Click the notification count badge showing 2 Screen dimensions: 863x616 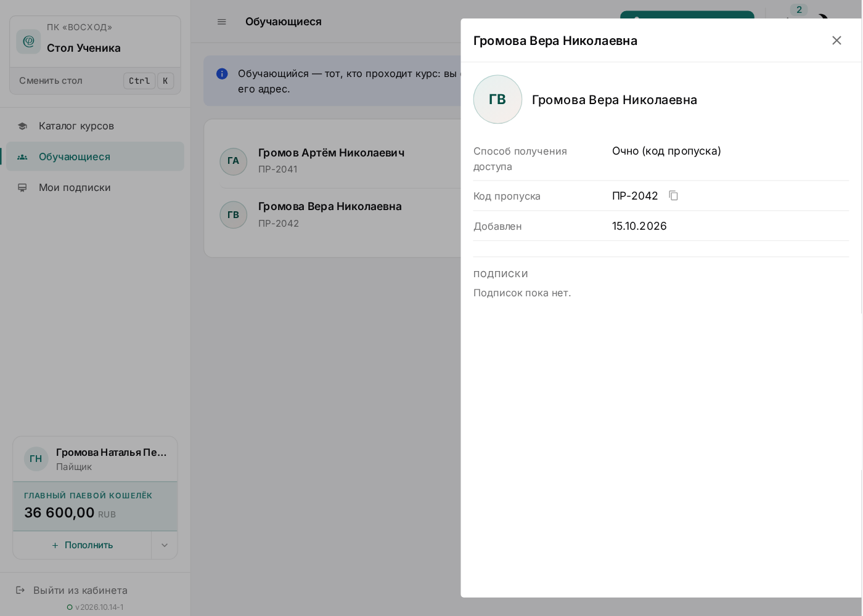799,10
